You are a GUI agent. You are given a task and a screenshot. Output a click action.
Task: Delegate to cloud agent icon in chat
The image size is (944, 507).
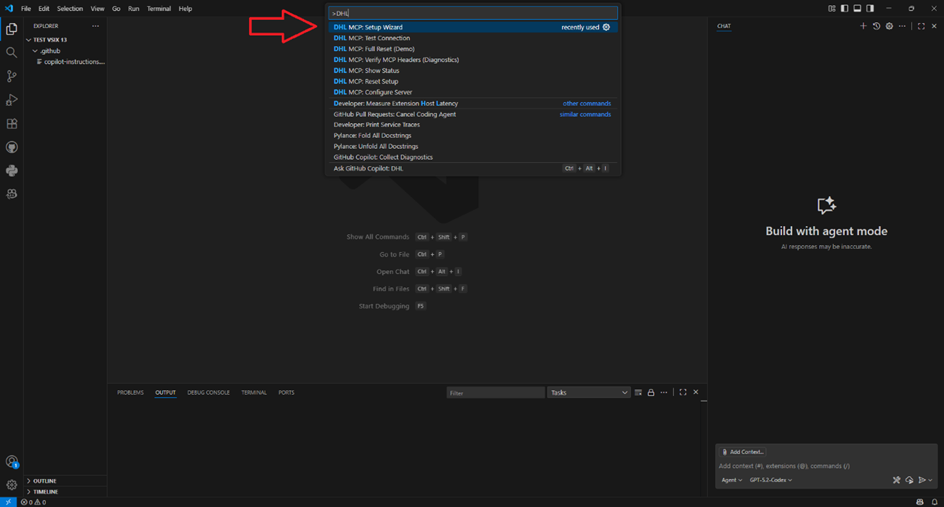pyautogui.click(x=909, y=480)
